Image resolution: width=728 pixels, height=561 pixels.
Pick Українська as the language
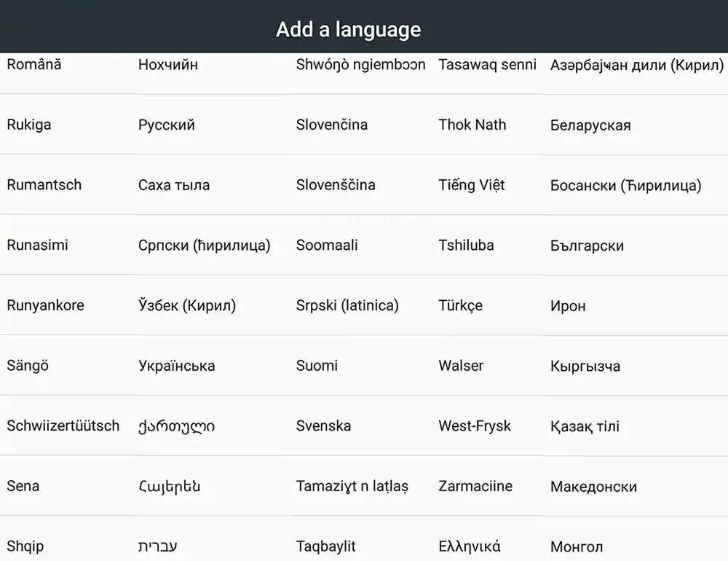[176, 366]
